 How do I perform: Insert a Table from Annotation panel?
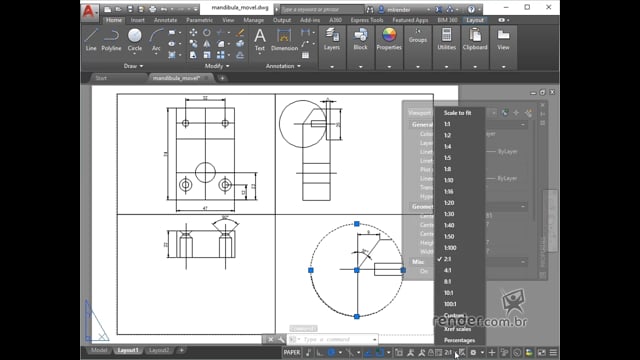pos(305,55)
